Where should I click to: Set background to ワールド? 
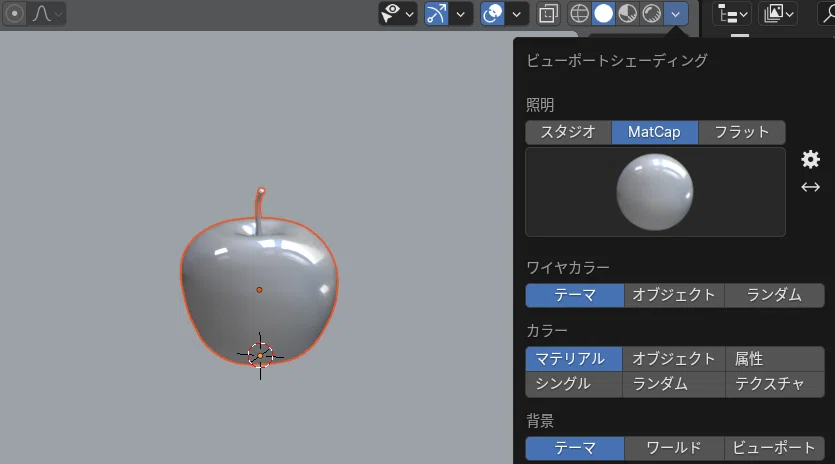pos(674,448)
